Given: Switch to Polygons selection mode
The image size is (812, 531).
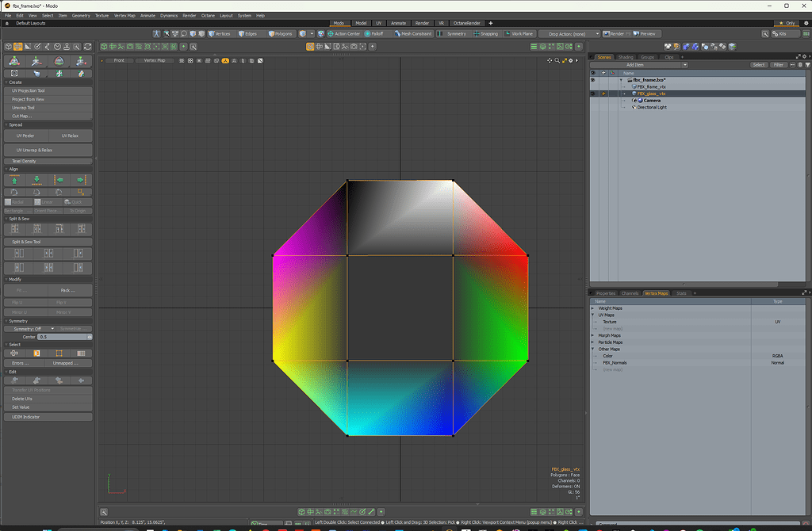Looking at the screenshot, I should coord(278,33).
